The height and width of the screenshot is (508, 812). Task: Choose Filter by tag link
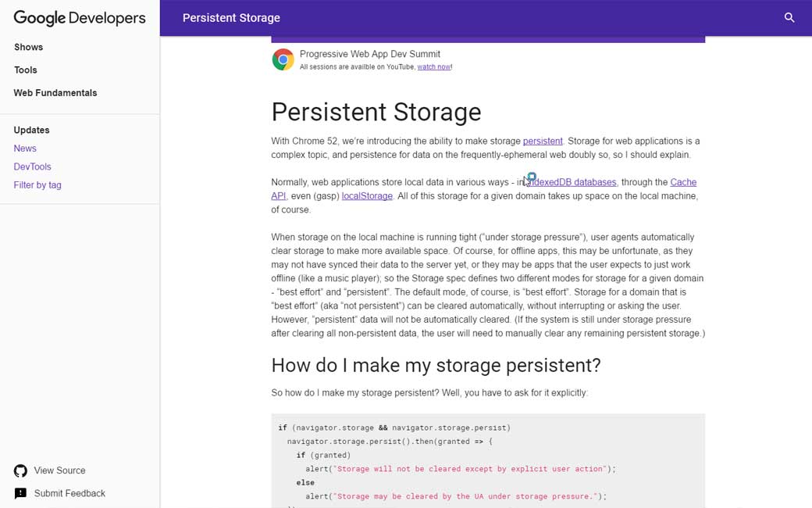[x=37, y=185]
